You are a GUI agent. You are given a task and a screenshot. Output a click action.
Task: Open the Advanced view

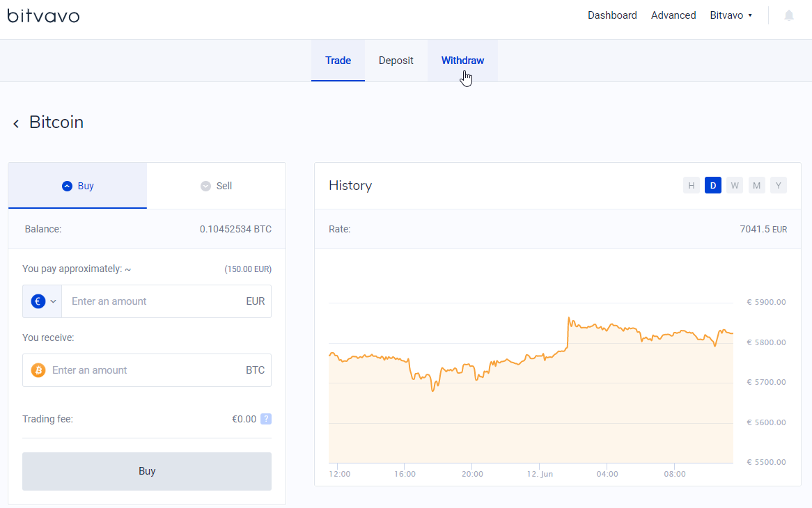(x=673, y=15)
